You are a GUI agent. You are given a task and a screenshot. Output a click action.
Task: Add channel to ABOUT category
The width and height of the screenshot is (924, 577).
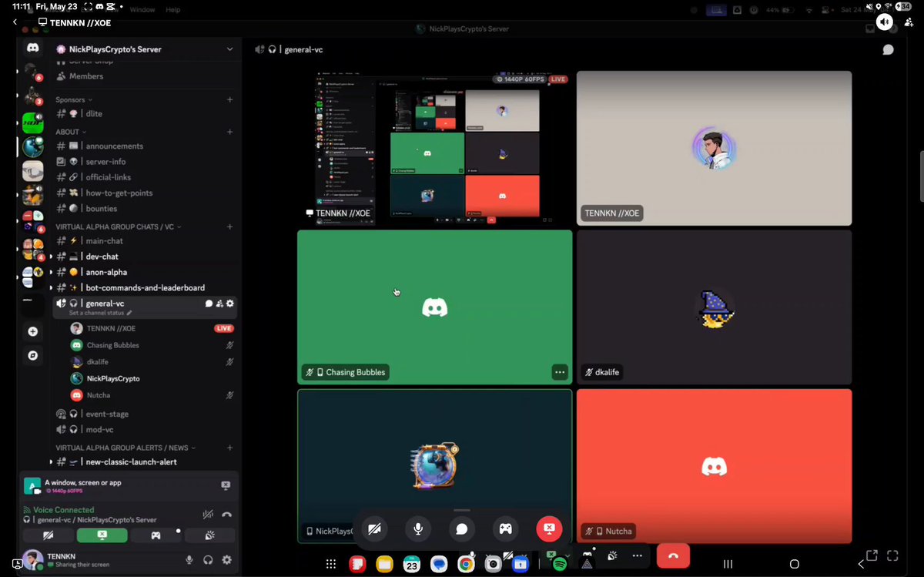click(x=229, y=132)
